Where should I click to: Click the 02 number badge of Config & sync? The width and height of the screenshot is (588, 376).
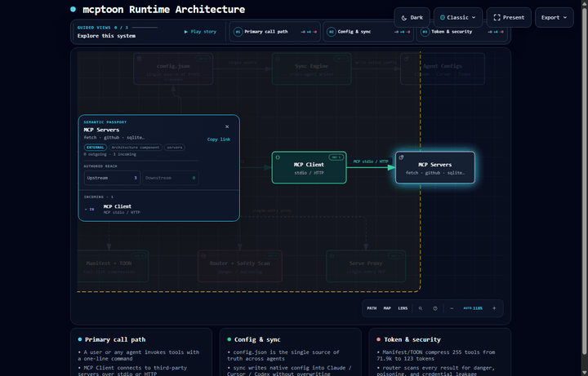[x=331, y=32]
